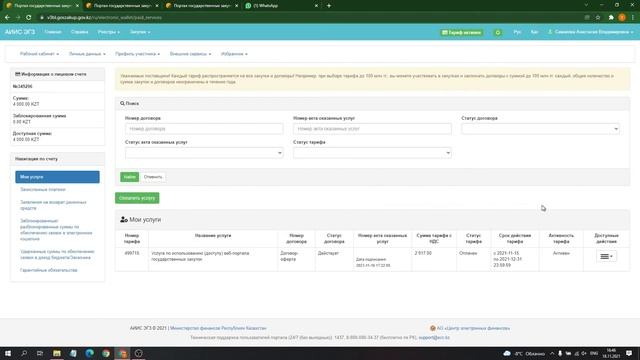Click the green Найти button
The image size is (640, 360).
pos(129,177)
